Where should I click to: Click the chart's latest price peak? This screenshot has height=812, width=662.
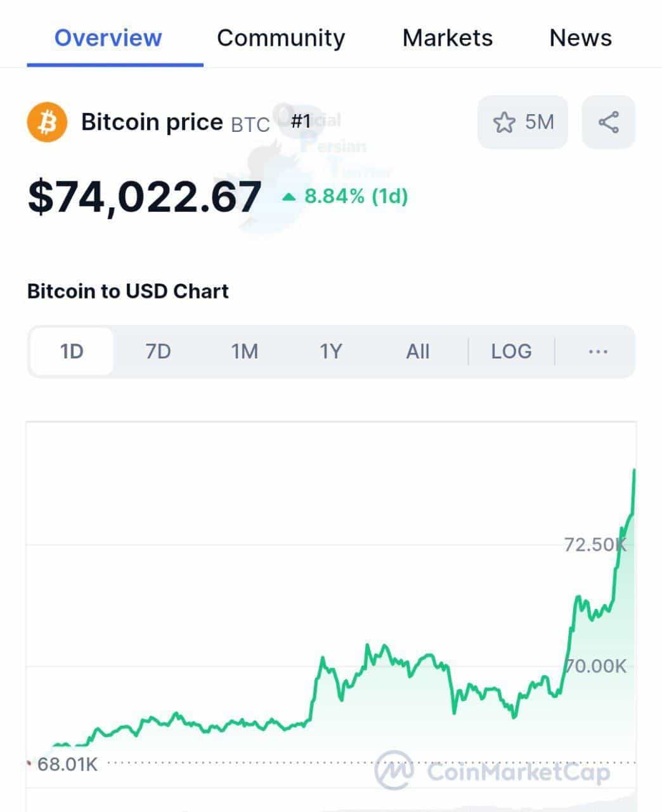click(x=633, y=471)
